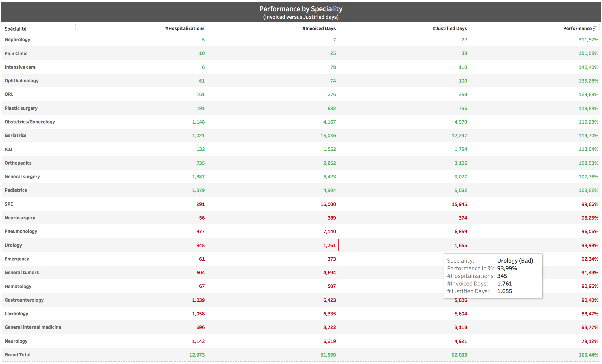Click Plastic surgery justified days 756
This screenshot has width=602, height=364.
(463, 108)
